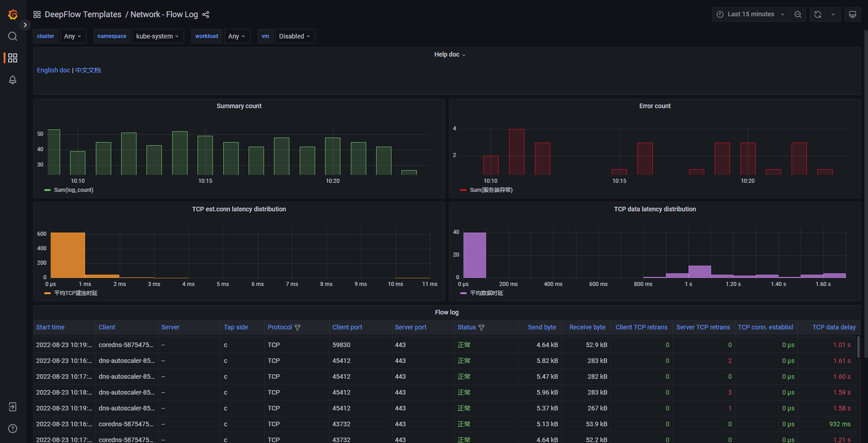The height and width of the screenshot is (443, 868).
Task: Open the Status column filter icon
Action: click(481, 327)
